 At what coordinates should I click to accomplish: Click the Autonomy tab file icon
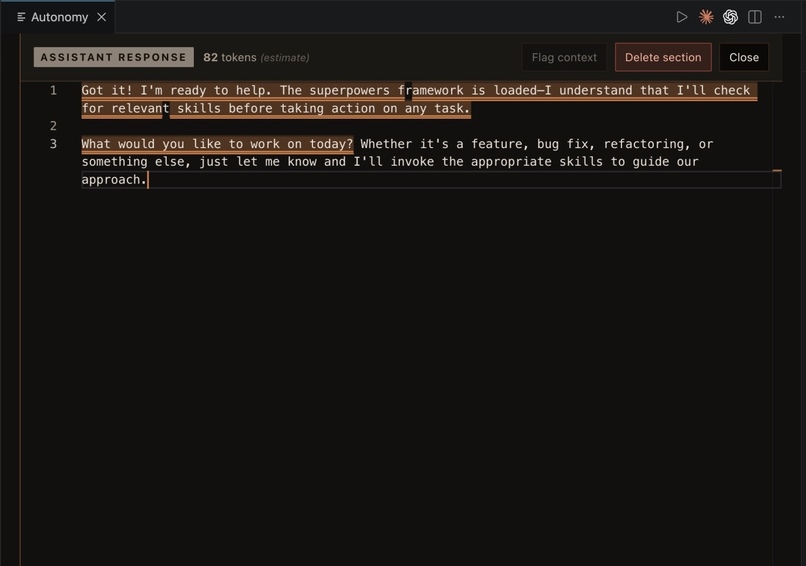(21, 17)
